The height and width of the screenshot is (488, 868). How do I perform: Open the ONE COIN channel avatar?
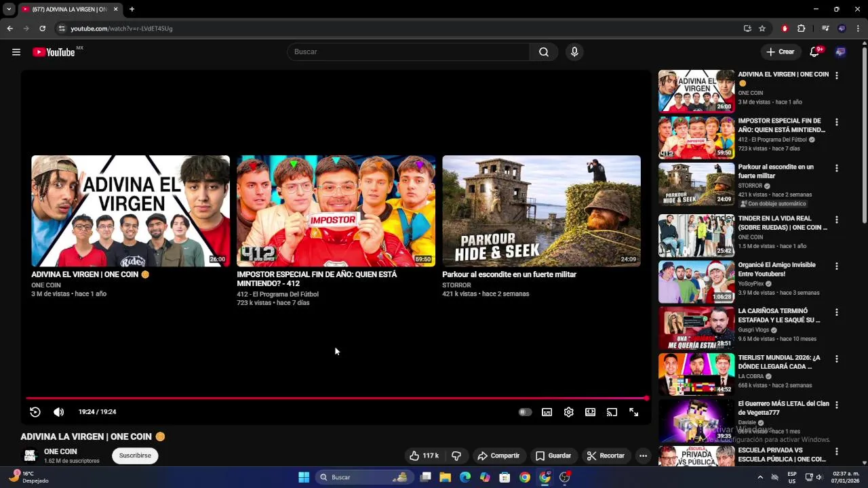click(x=30, y=455)
